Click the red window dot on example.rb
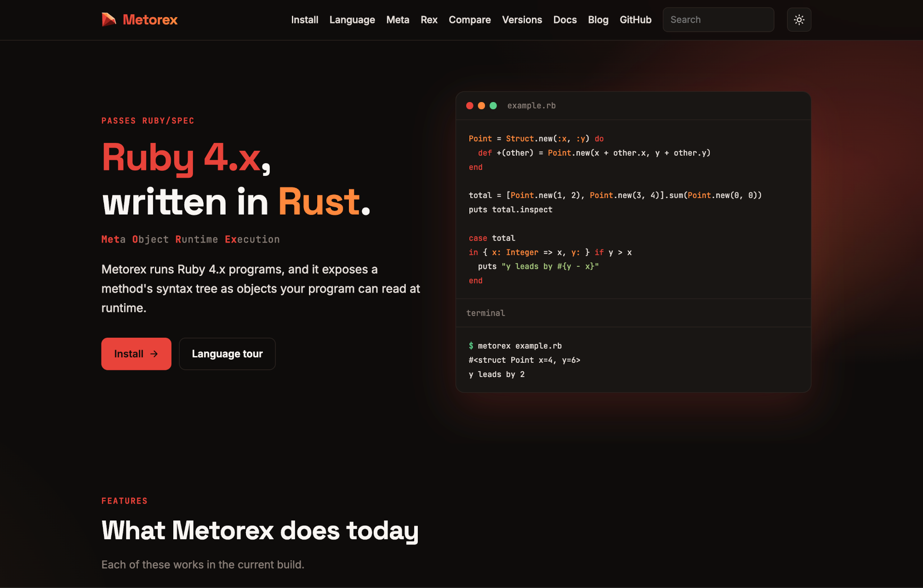923x588 pixels. pyautogui.click(x=470, y=106)
